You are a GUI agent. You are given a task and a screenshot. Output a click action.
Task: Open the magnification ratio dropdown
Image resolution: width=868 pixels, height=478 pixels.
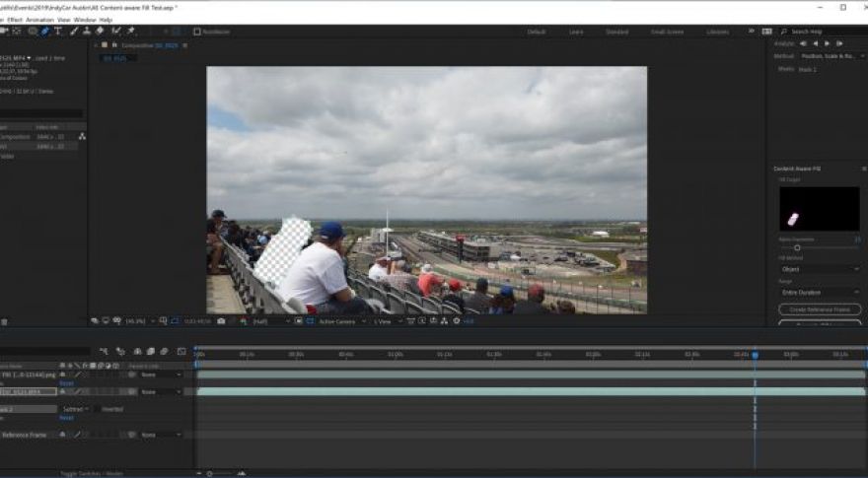pos(138,321)
